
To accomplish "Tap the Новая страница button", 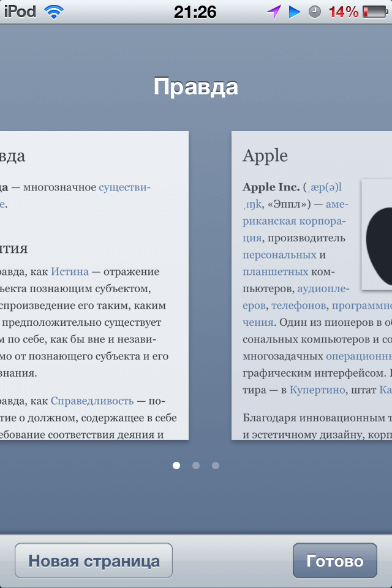I will click(x=94, y=560).
